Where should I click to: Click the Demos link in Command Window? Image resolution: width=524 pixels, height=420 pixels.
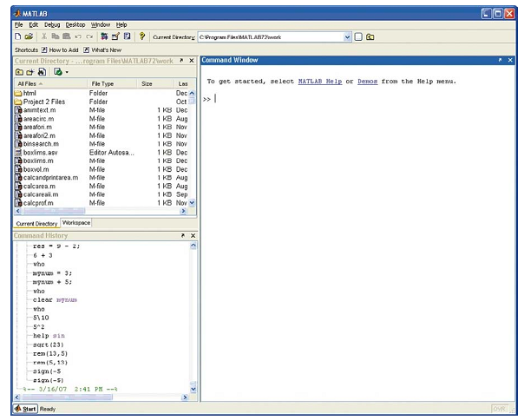tap(367, 82)
